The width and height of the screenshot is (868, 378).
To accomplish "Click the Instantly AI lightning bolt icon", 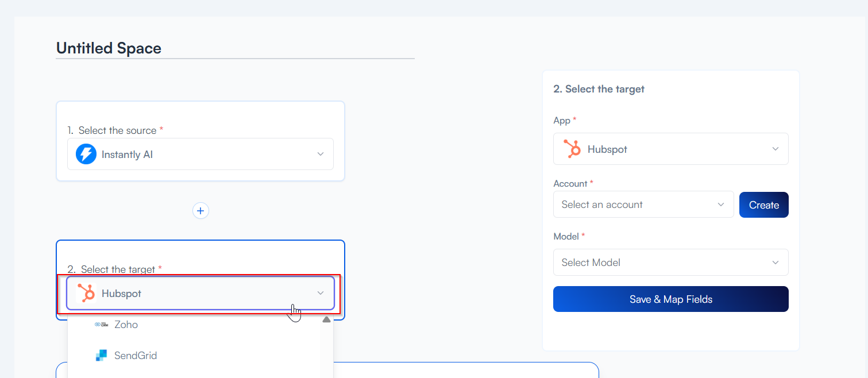I will (x=86, y=154).
